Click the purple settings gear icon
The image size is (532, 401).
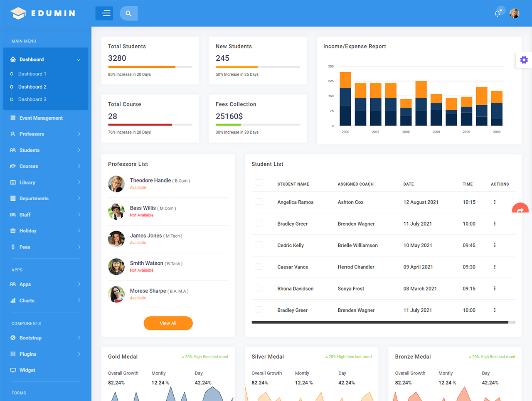pyautogui.click(x=524, y=60)
